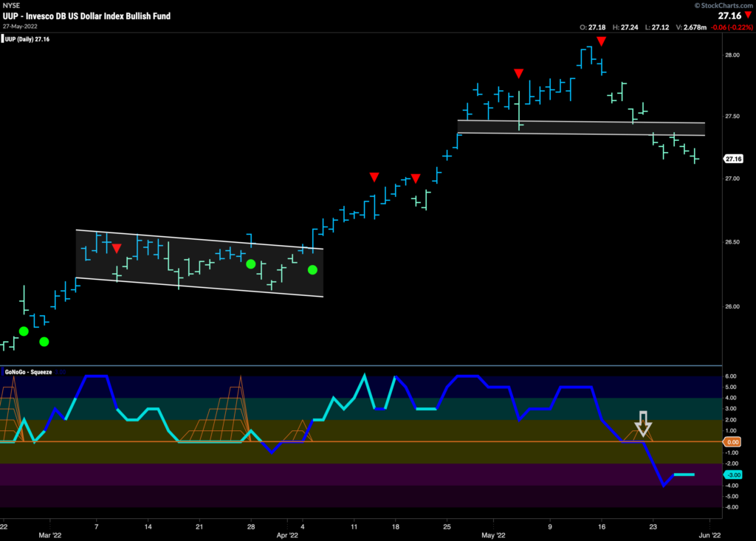The height and width of the screenshot is (541, 756).
Task: Select the cyan -3.00 tag on the oscillator axis
Action: tap(733, 475)
